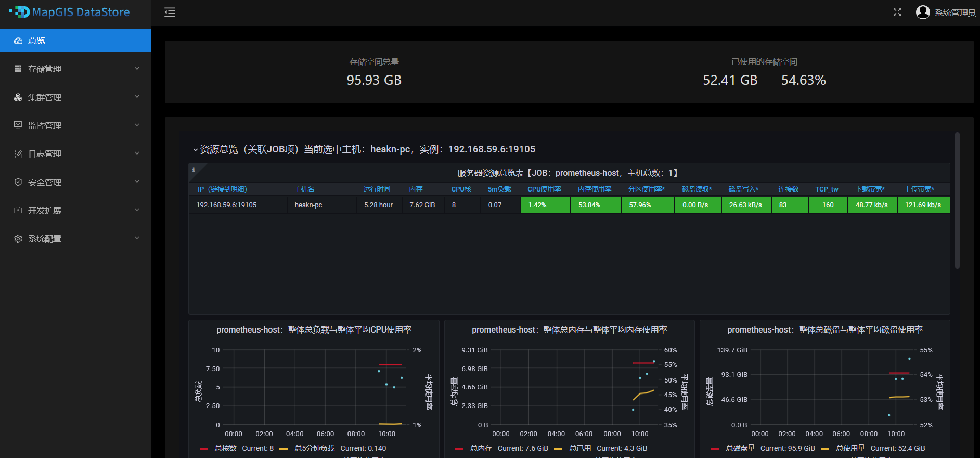Click the 总览 dashboard icon
This screenshot has height=458, width=980.
pos(18,41)
